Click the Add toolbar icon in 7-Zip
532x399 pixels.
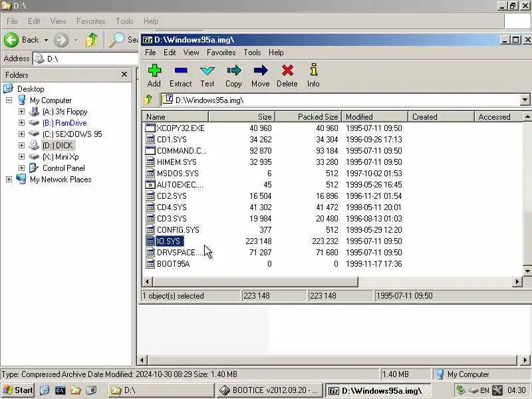coord(154,70)
